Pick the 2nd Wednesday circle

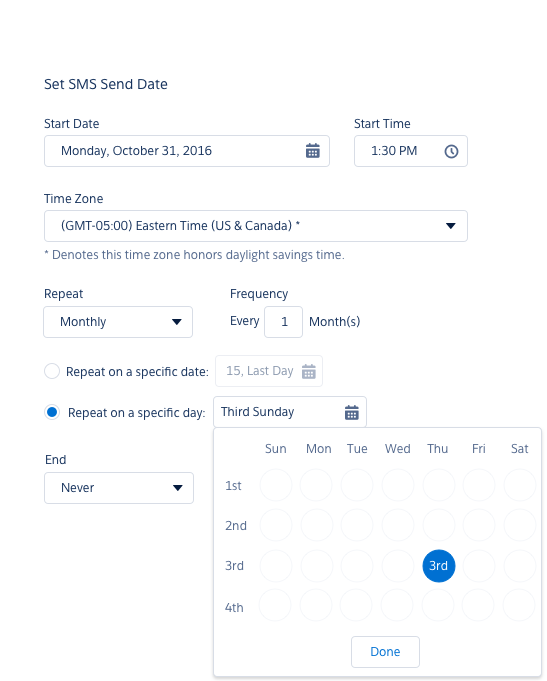[398, 525]
